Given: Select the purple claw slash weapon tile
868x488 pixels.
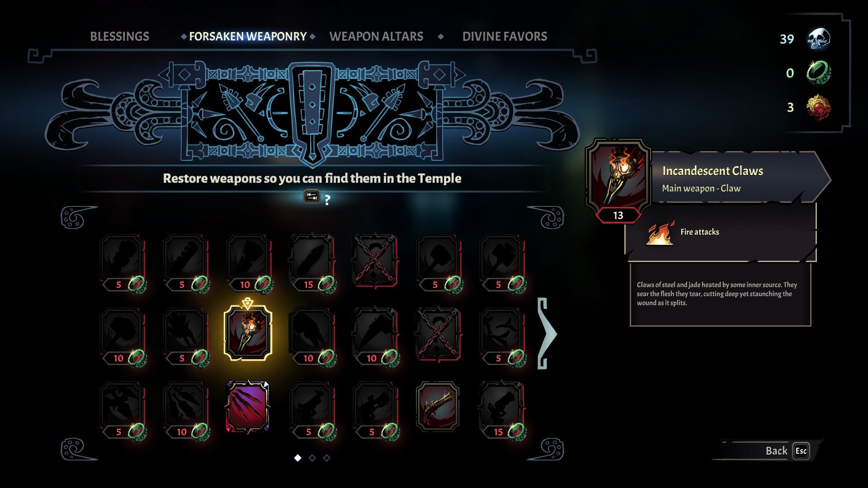Looking at the screenshot, I should point(247,407).
